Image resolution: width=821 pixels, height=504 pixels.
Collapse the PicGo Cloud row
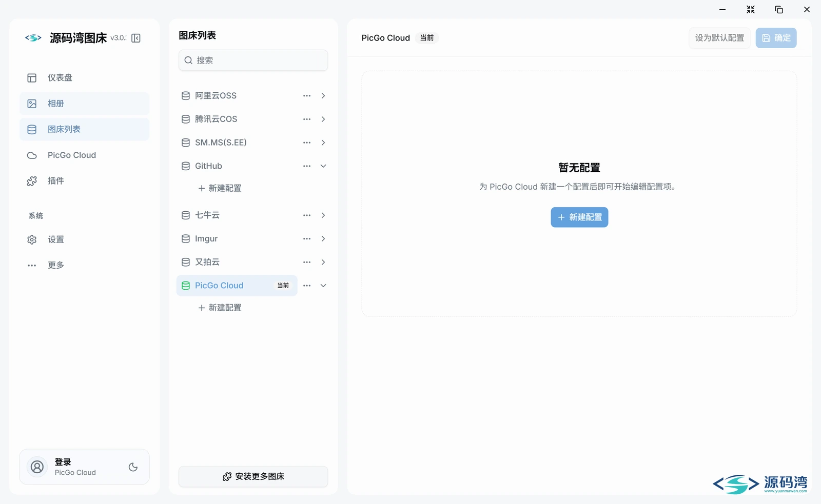tap(323, 286)
